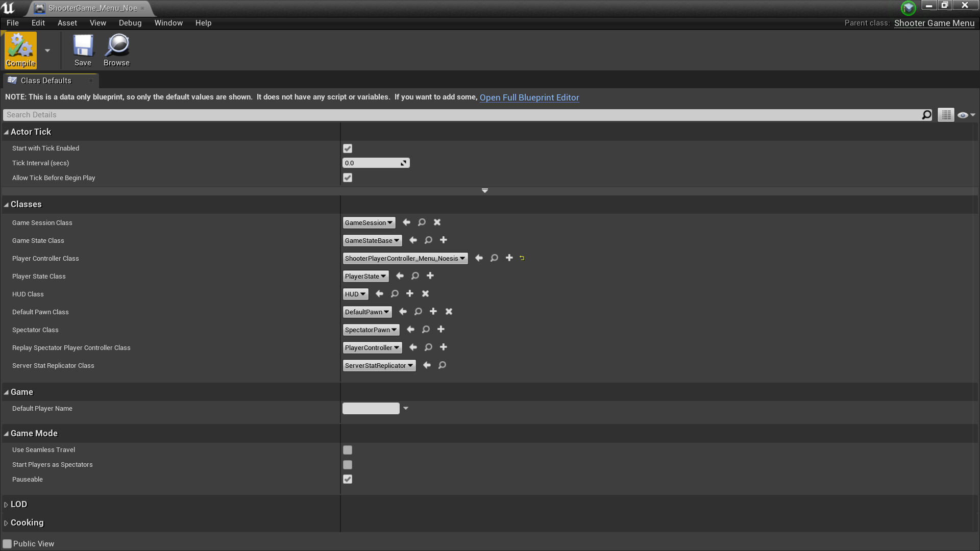The height and width of the screenshot is (551, 980).
Task: Collapse the Classes category
Action: point(6,205)
